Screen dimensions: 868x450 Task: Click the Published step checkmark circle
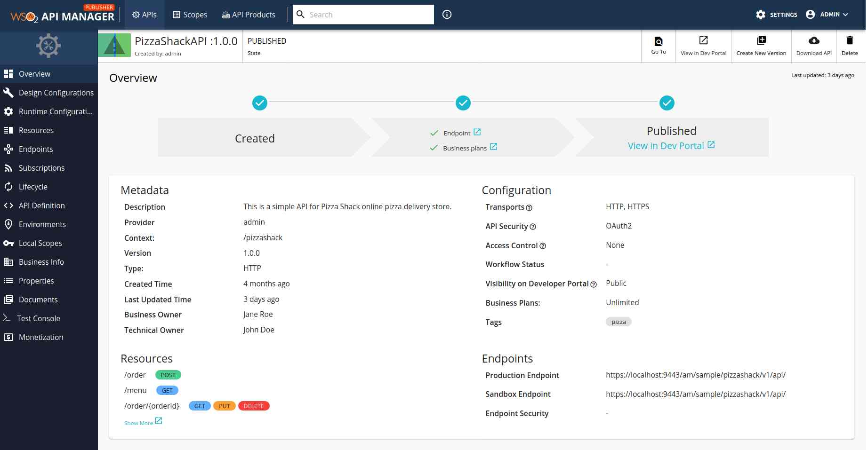coord(667,103)
